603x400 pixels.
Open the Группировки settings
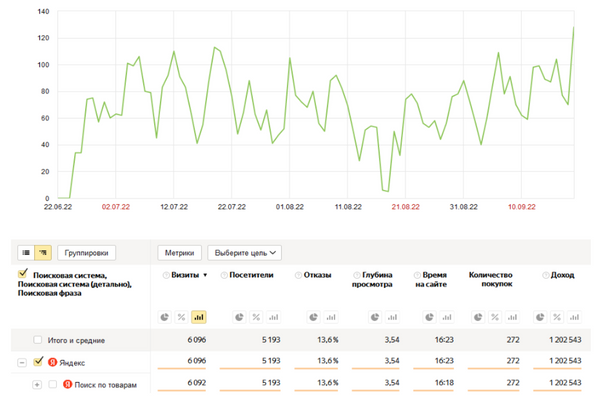(x=86, y=253)
